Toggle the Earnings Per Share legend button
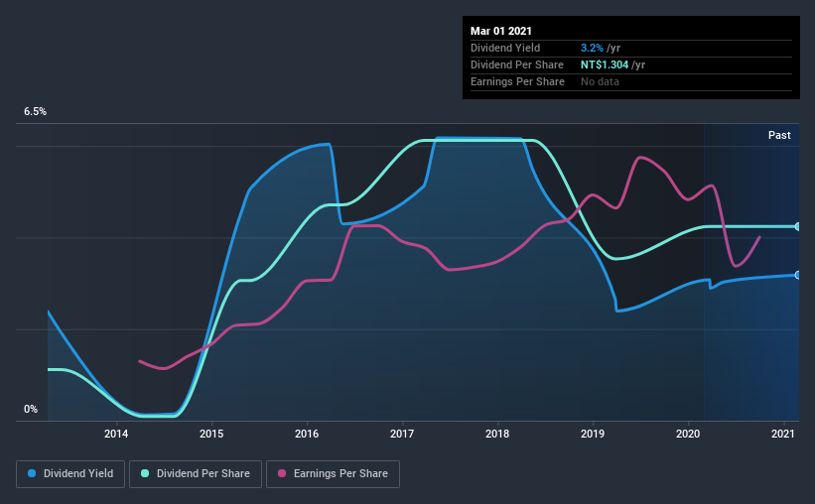 (333, 474)
